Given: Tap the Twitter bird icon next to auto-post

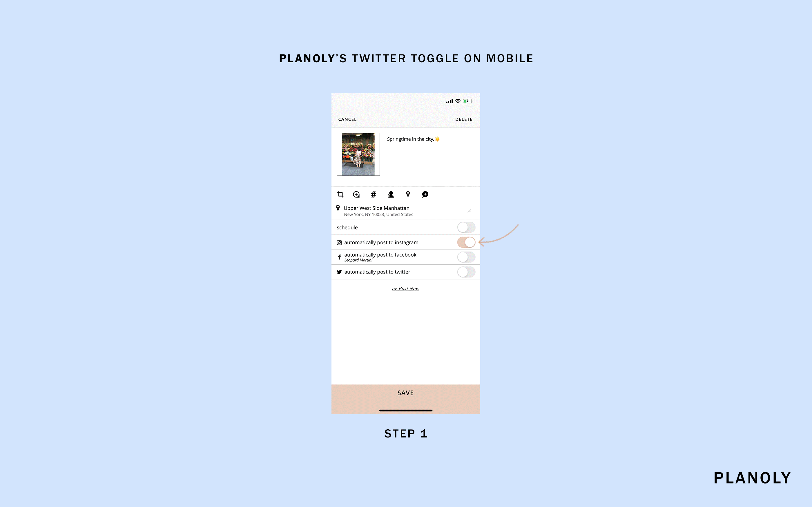Looking at the screenshot, I should pyautogui.click(x=340, y=272).
